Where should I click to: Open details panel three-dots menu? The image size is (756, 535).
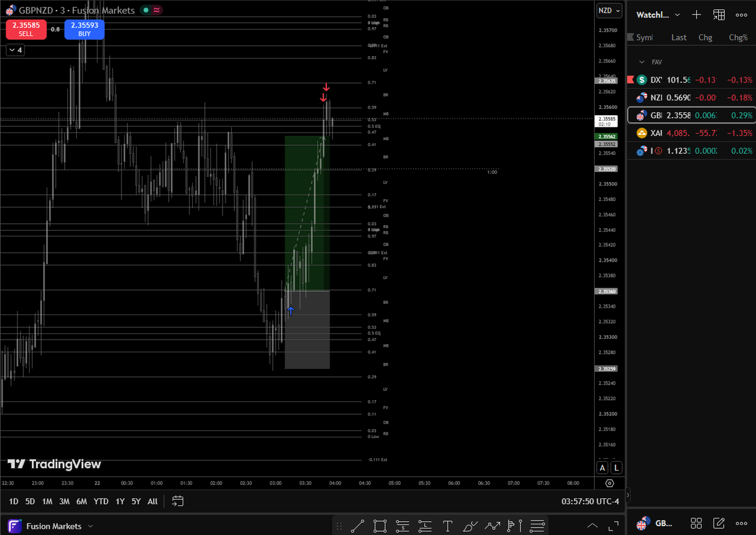click(x=741, y=523)
